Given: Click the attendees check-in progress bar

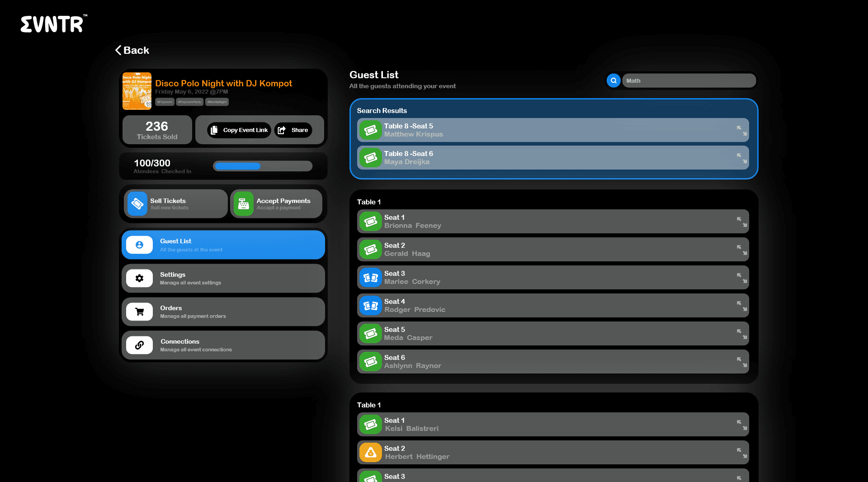Looking at the screenshot, I should point(262,166).
